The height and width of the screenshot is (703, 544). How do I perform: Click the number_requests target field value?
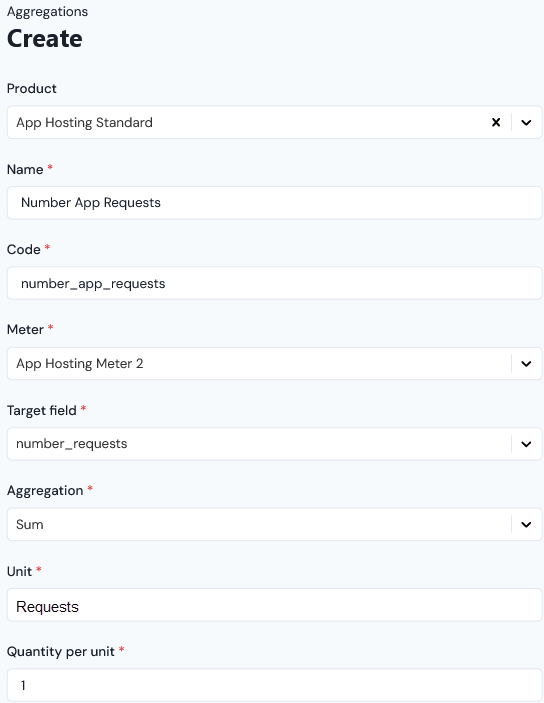tap(72, 444)
